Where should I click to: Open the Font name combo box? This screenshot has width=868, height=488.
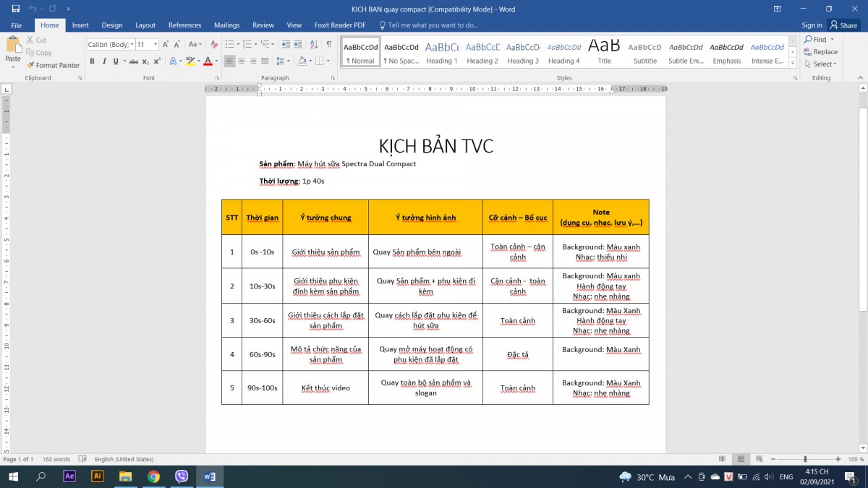coord(111,45)
